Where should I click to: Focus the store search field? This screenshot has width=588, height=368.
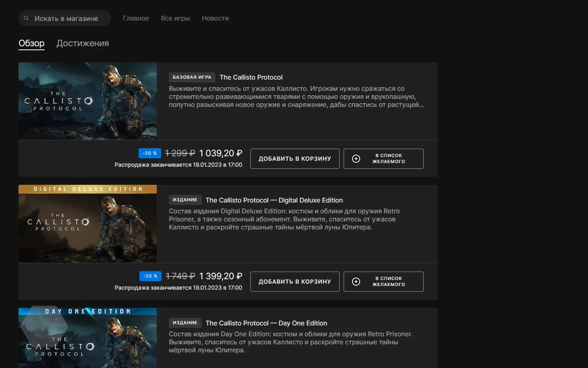point(65,18)
